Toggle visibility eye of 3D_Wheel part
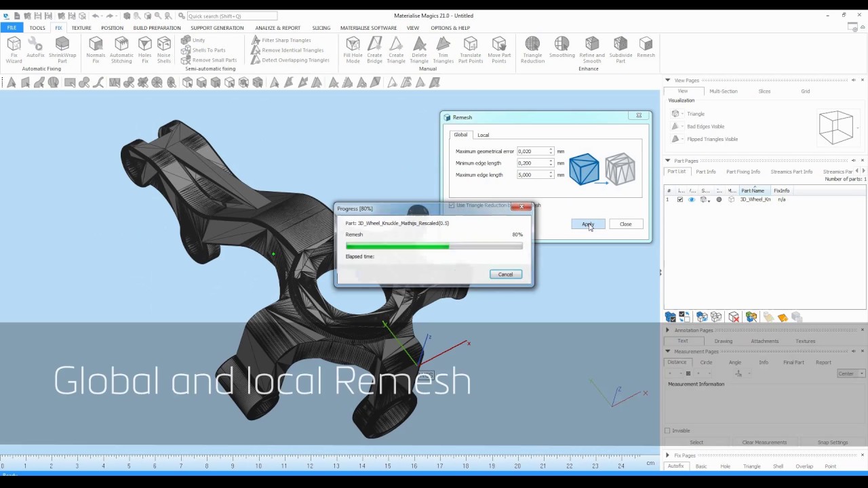Image resolution: width=868 pixels, height=488 pixels. tap(692, 199)
